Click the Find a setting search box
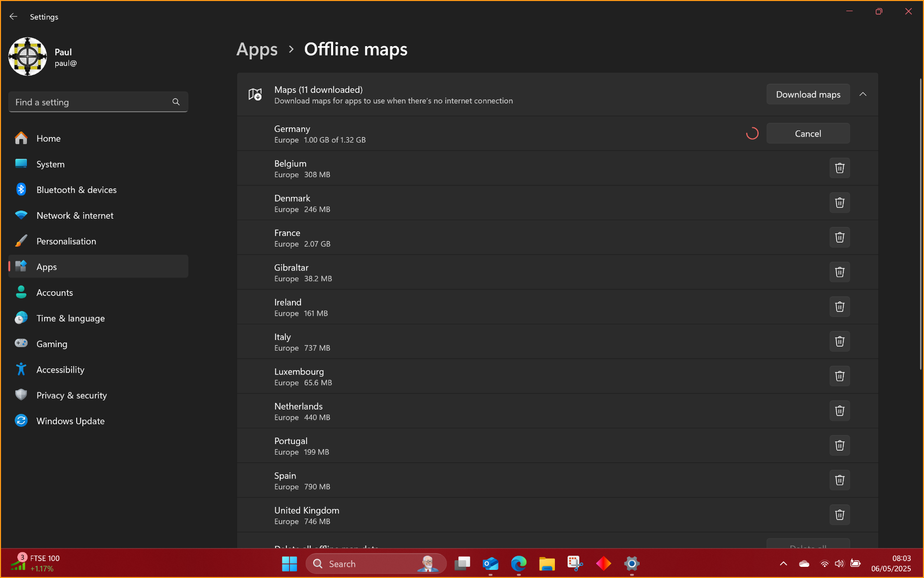Viewport: 924px width, 578px height. click(x=91, y=102)
